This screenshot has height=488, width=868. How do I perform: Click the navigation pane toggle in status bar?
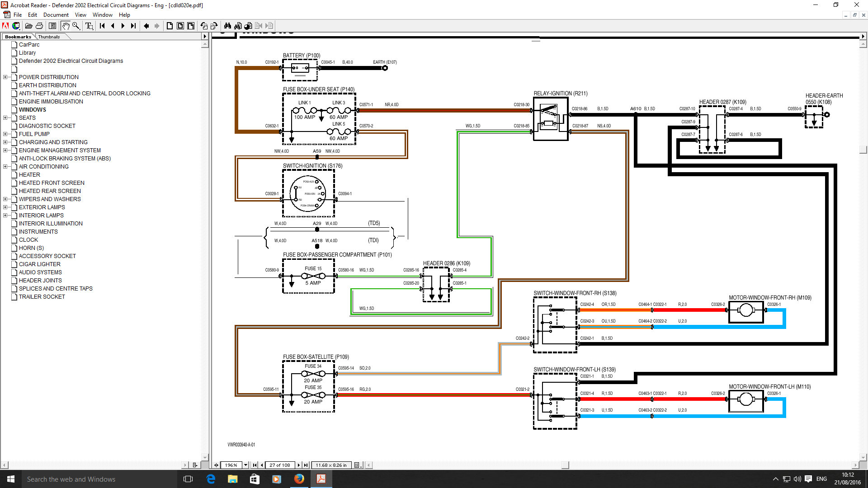click(216, 465)
